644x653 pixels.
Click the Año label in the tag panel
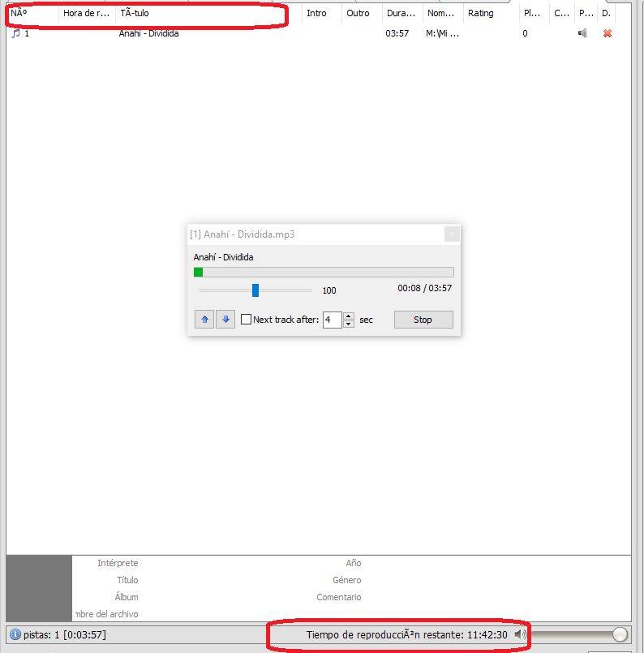point(354,563)
